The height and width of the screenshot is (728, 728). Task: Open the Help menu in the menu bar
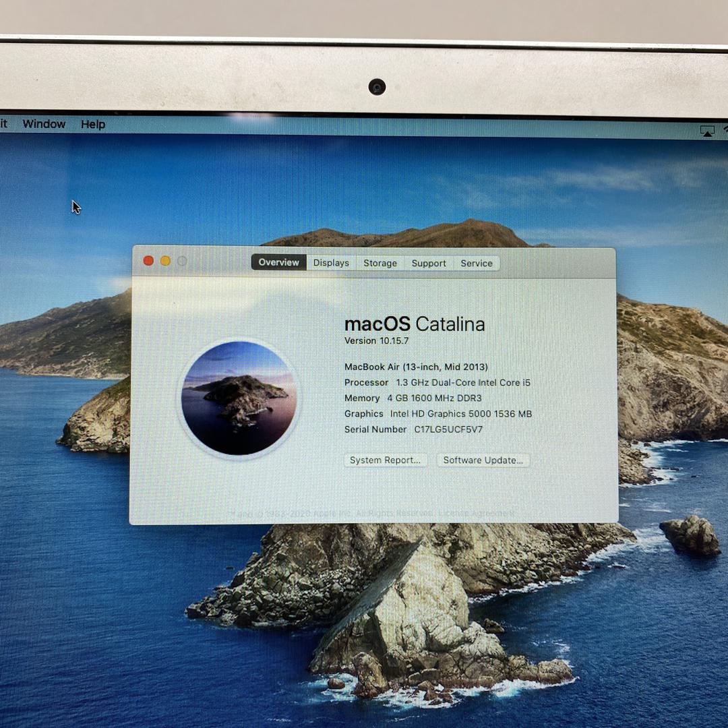pos(93,125)
